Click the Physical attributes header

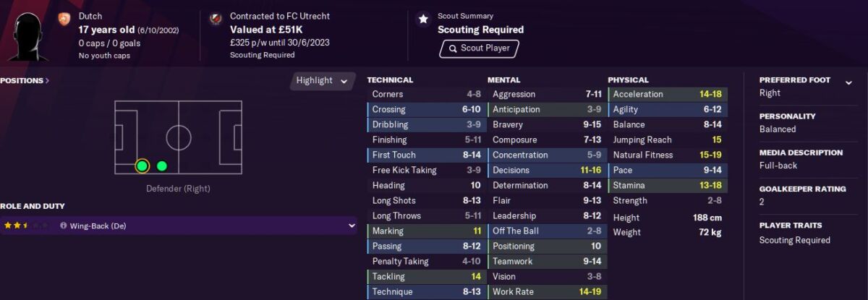coord(628,80)
